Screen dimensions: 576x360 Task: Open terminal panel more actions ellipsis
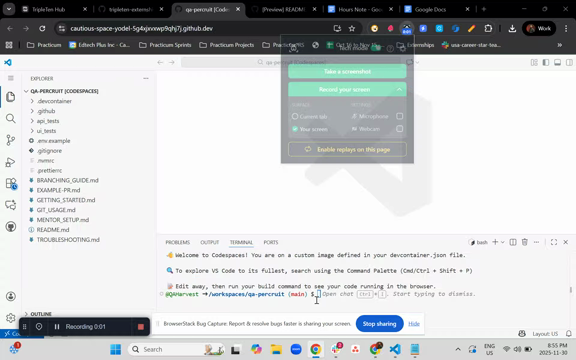point(537,242)
